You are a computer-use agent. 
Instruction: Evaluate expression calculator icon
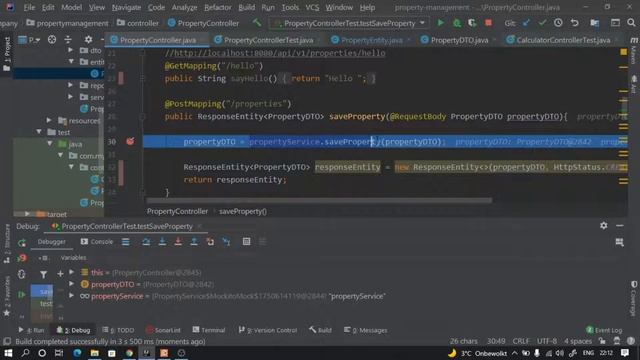pos(246,242)
